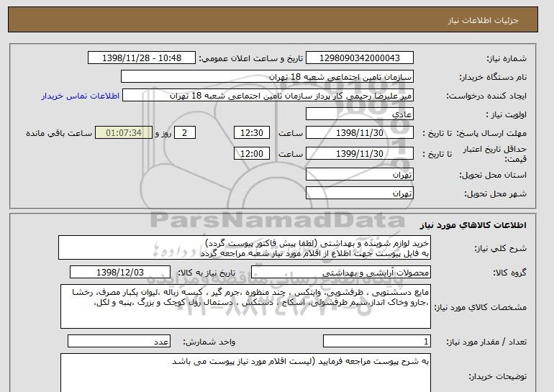Click section heading اطلاعات کالاهای مورد نیاز
554x392 pixels.
click(473, 225)
